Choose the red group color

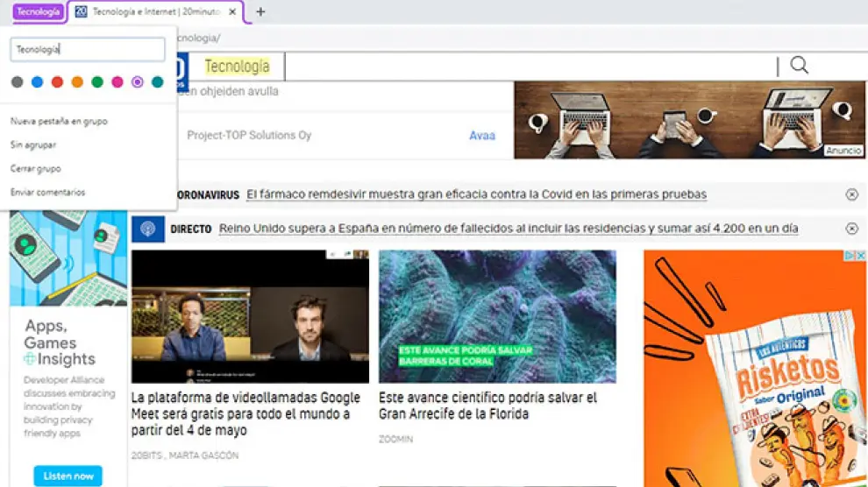[x=57, y=82]
